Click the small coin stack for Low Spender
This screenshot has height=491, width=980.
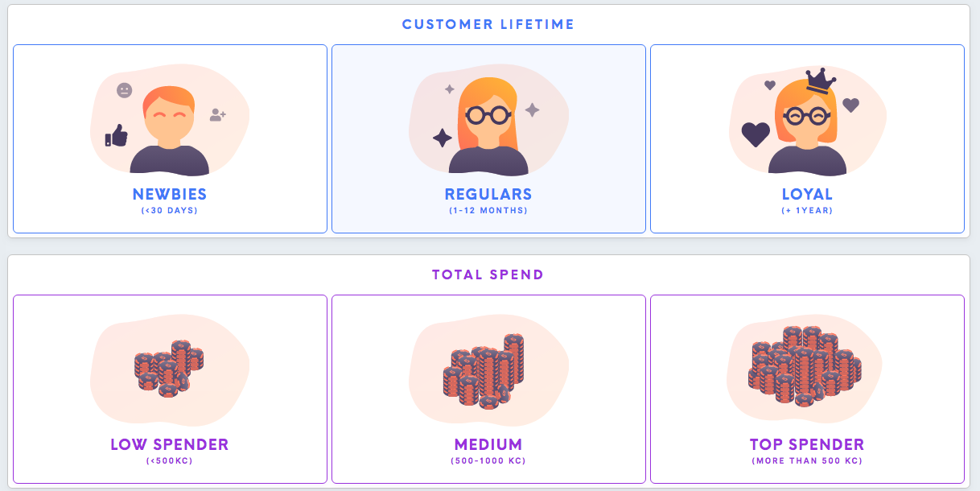169,369
